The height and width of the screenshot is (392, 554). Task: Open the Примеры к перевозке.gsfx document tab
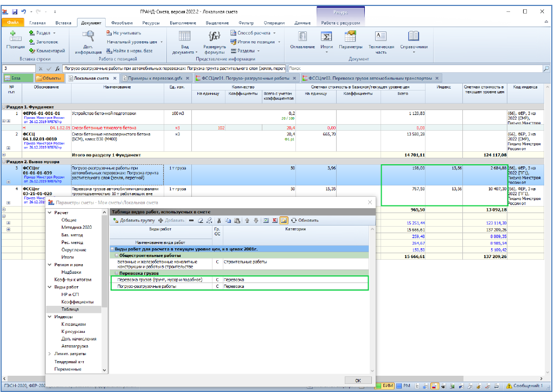click(x=154, y=79)
